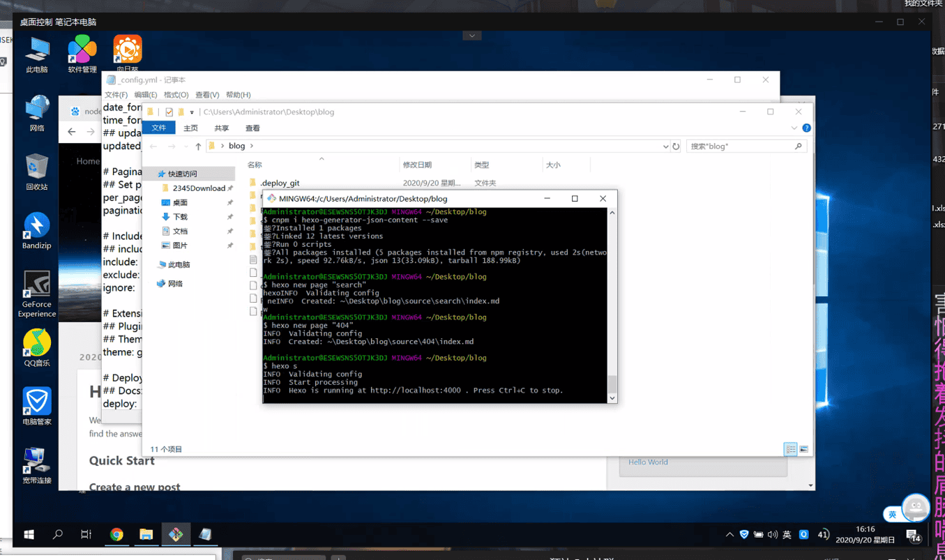Select 桌面 in quick access sidebar
The image size is (945, 560).
(x=180, y=203)
